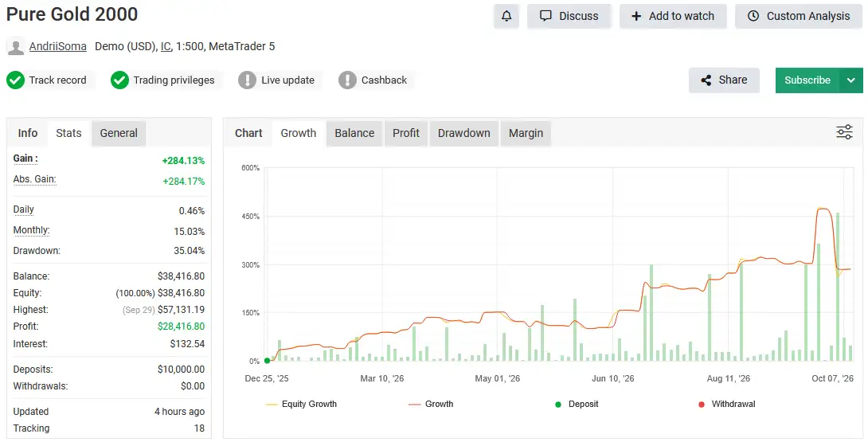868x442 pixels.
Task: Click the share icon in Share button
Action: point(706,80)
